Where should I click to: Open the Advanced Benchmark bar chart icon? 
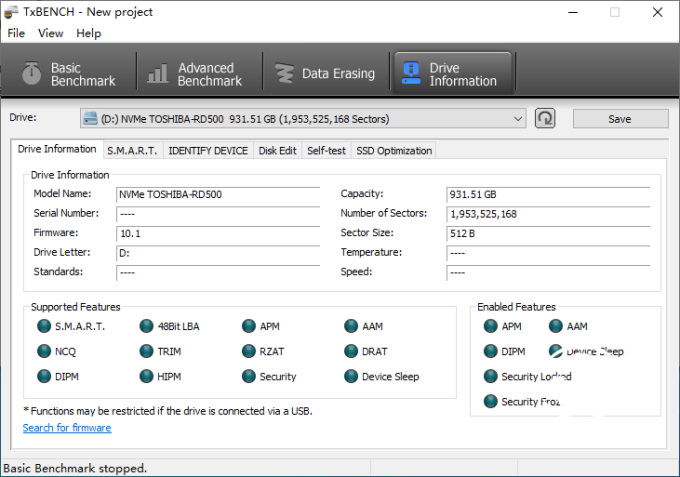click(x=157, y=73)
